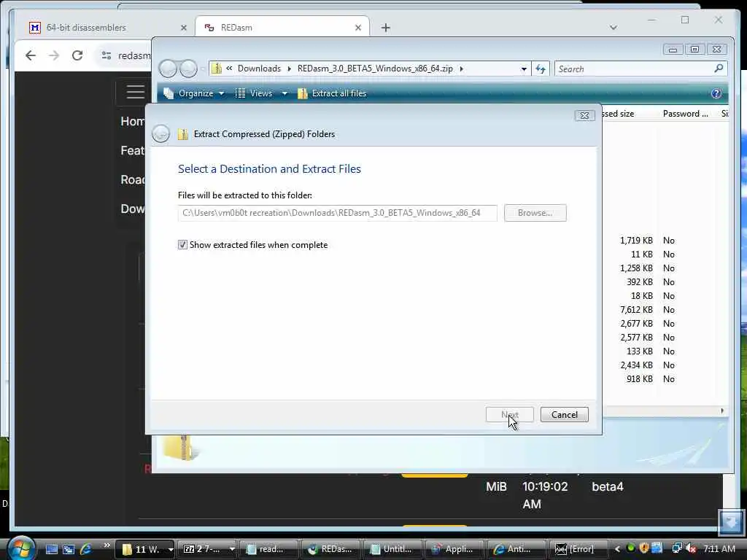Image resolution: width=747 pixels, height=560 pixels.
Task: Click the Explorer forward navigation button
Action: click(189, 69)
